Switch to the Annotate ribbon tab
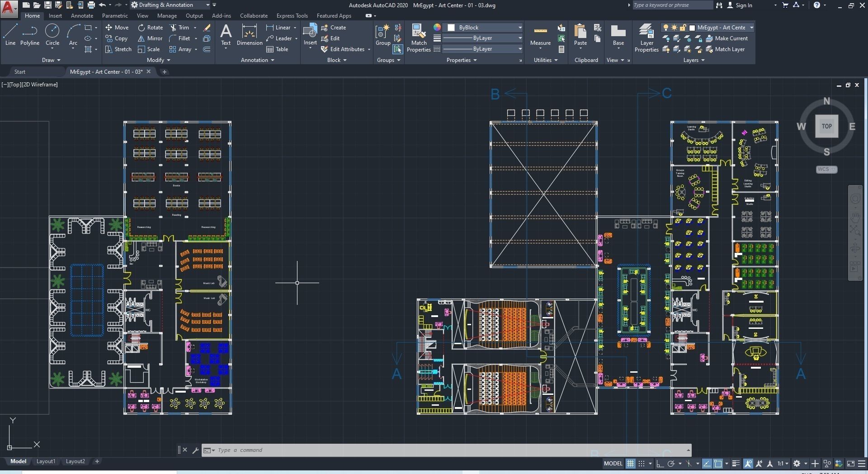Image resolution: width=868 pixels, height=474 pixels. [82, 16]
